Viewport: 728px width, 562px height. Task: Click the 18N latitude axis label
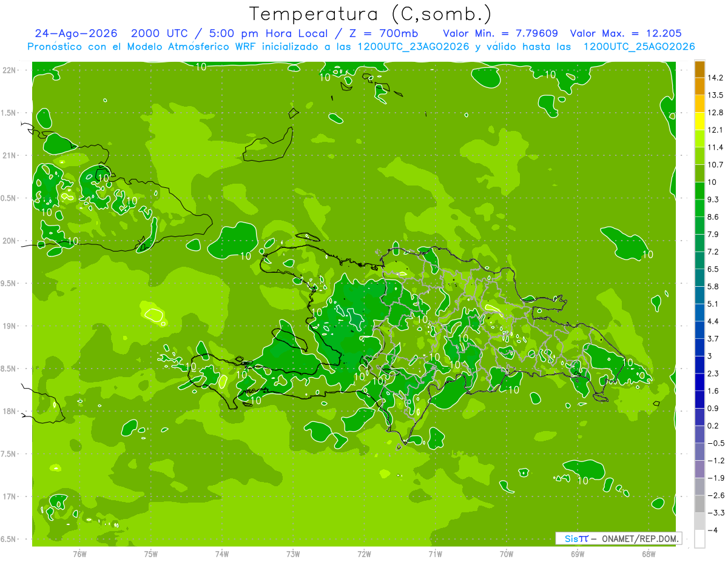(x=9, y=411)
